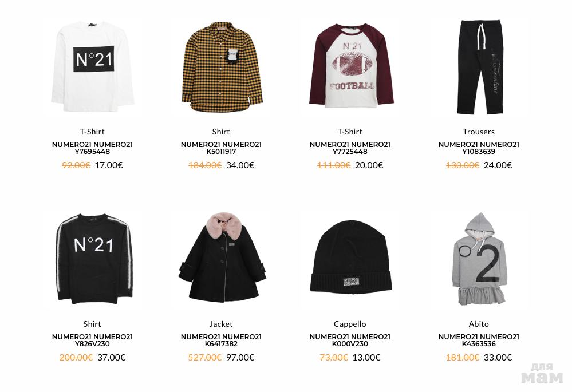
Task: Open the NUMERO21 K6417382 jacket link
Action: [x=221, y=340]
